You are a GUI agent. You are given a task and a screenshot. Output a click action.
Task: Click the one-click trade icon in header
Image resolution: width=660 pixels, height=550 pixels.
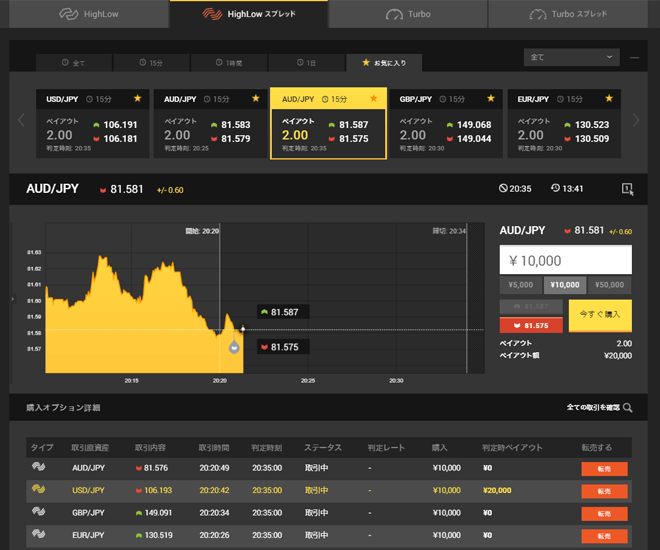tap(627, 189)
